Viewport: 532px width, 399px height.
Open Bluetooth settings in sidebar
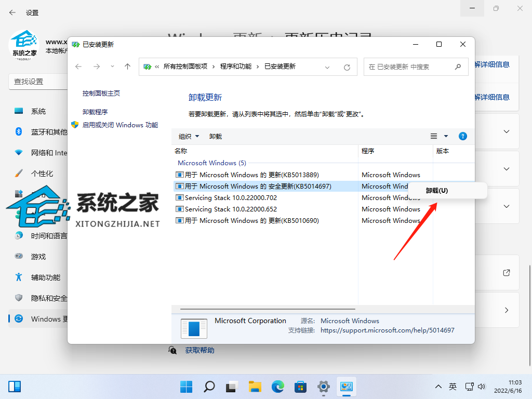pyautogui.click(x=38, y=132)
